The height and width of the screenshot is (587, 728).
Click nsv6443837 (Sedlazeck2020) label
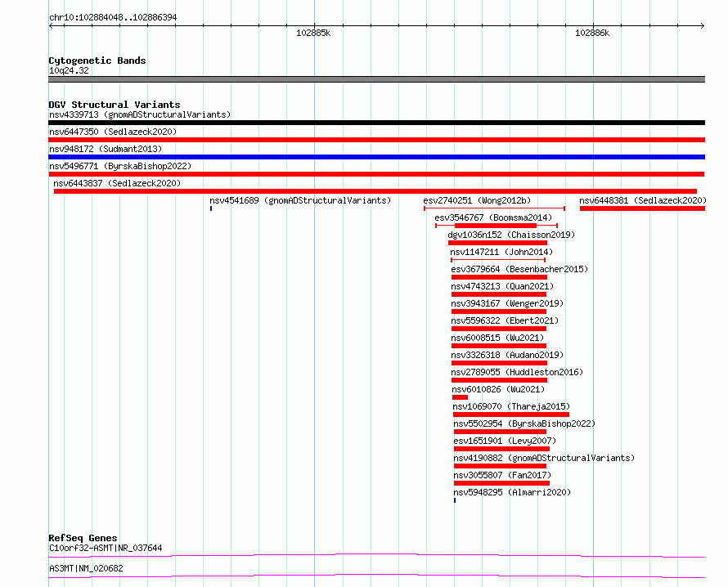pos(117,183)
